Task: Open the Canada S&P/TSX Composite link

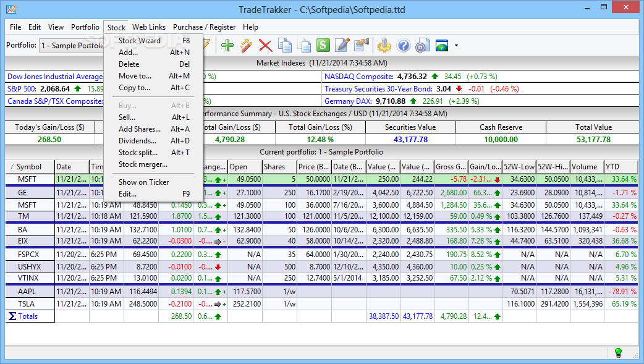Action: (x=55, y=101)
